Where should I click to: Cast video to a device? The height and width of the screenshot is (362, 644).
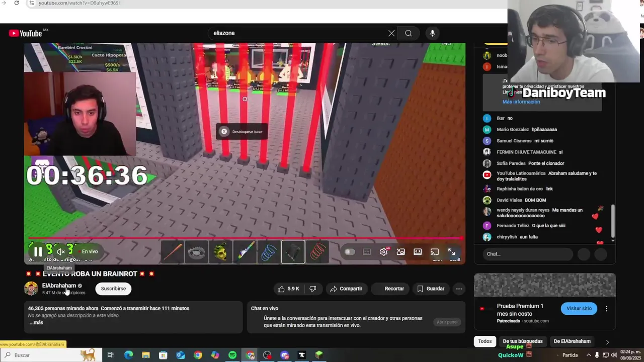click(435, 252)
